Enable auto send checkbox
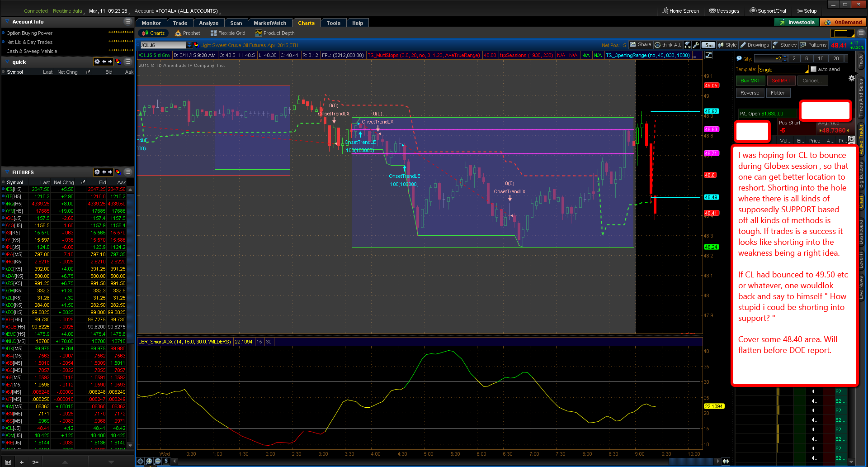This screenshot has width=868, height=467. coord(814,69)
